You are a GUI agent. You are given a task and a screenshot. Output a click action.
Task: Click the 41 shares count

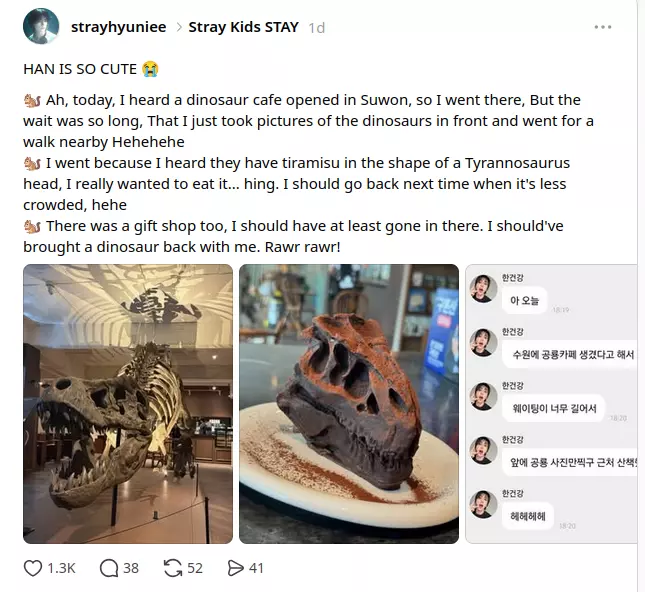[x=256, y=568]
